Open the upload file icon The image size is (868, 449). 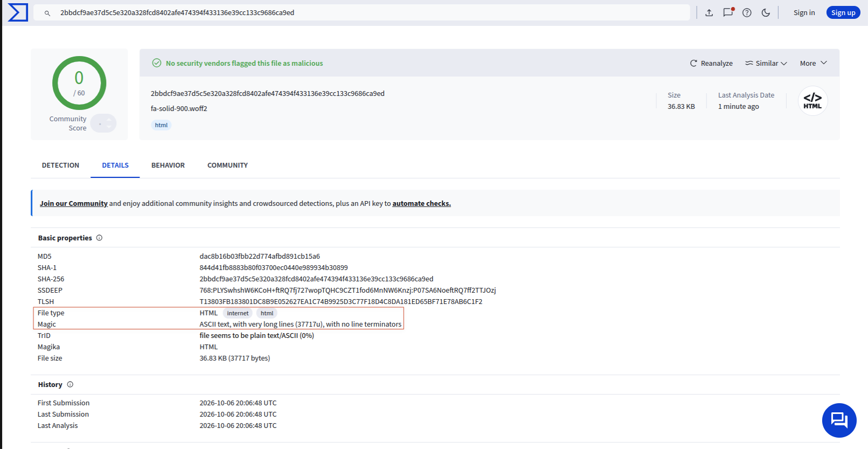pos(709,12)
